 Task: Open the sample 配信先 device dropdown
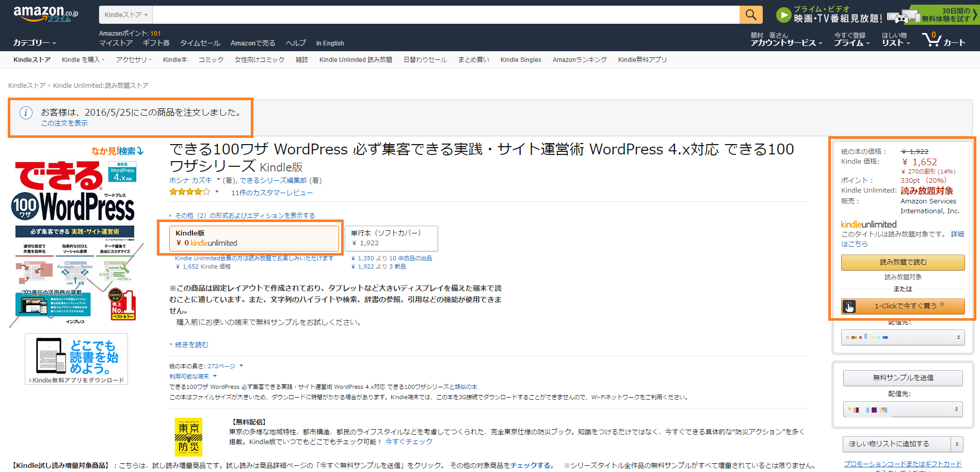click(x=903, y=410)
